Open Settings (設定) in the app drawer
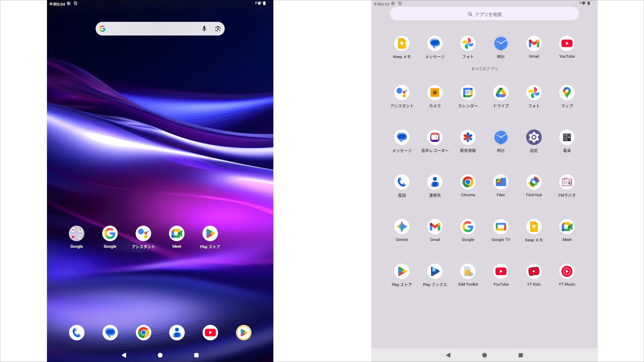 click(x=534, y=137)
